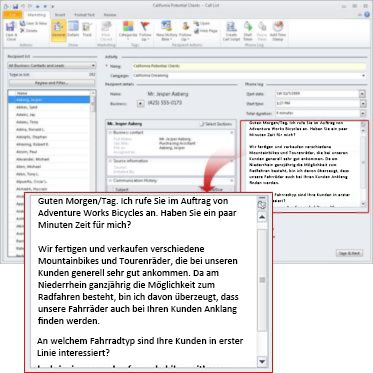This screenshot has width=373, height=373.
Task: Open the Start time dropdown arrow
Action: click(x=362, y=104)
